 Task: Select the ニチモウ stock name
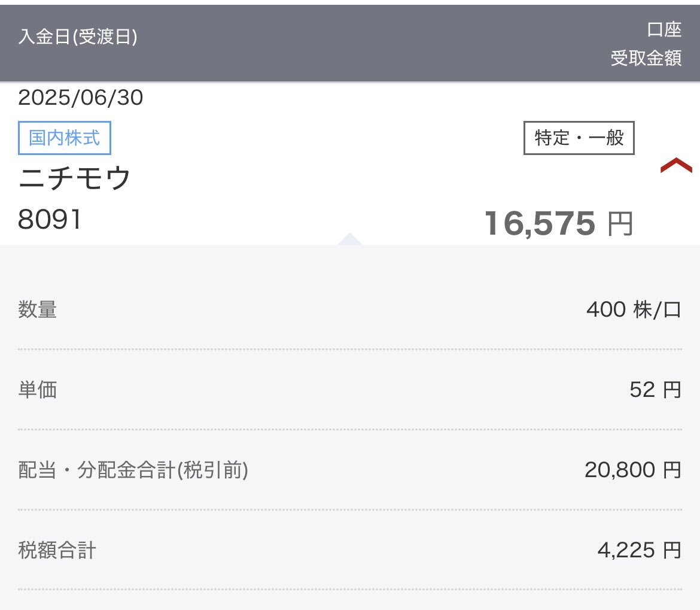75,179
